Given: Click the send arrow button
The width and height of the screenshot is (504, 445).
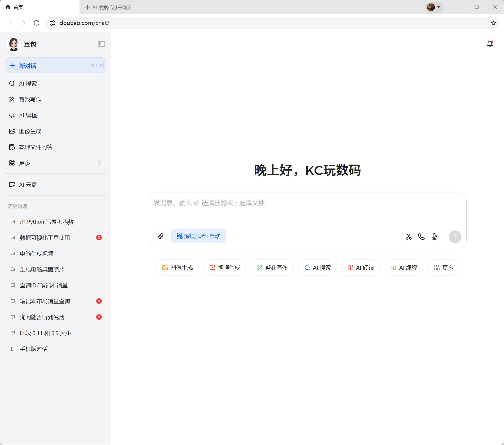Looking at the screenshot, I should [x=455, y=237].
